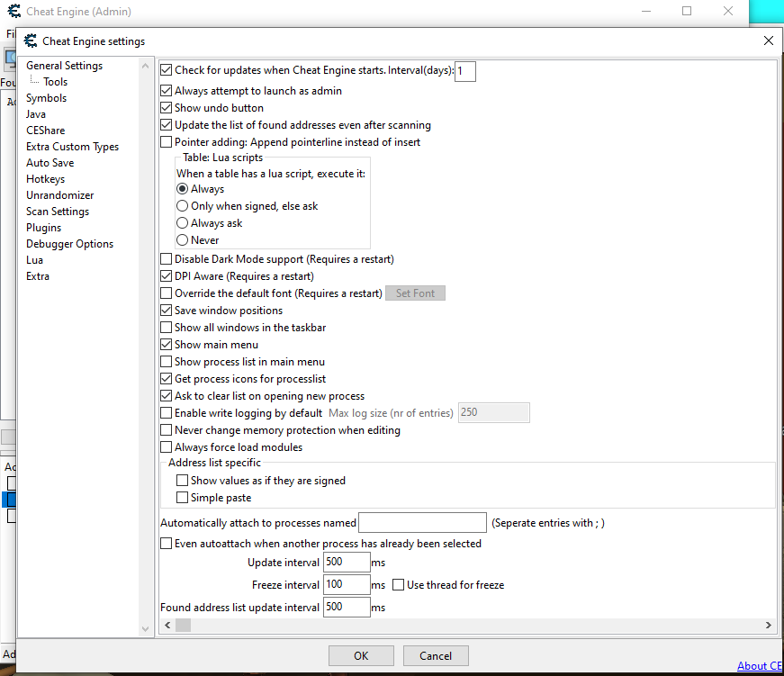Click the Cheat Engine main window logo icon
Image resolution: width=784 pixels, height=676 pixels.
14,11
